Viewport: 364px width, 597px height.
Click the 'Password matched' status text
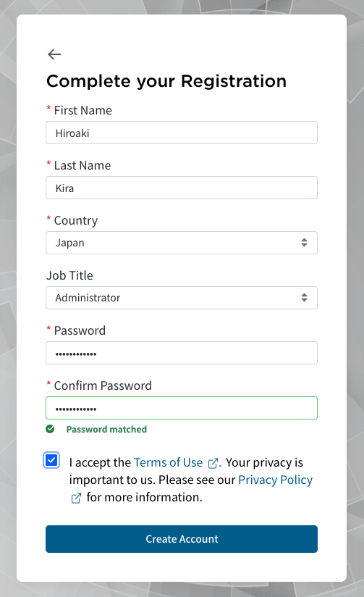(x=106, y=430)
